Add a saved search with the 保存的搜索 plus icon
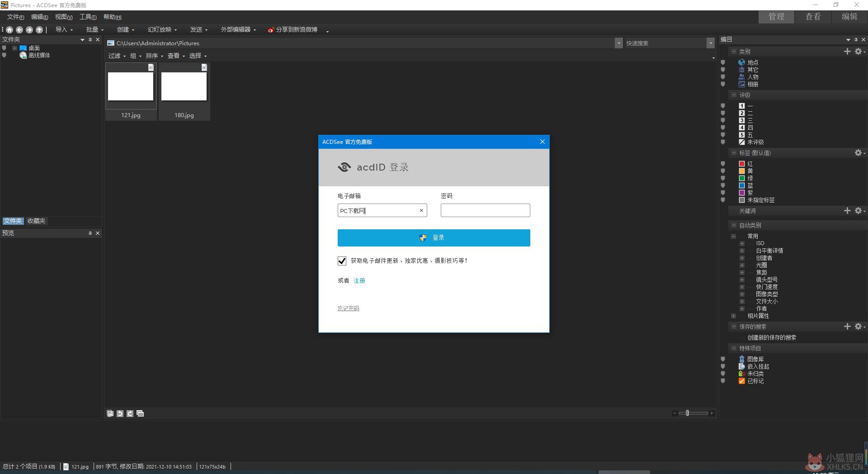868x474 pixels. point(847,327)
